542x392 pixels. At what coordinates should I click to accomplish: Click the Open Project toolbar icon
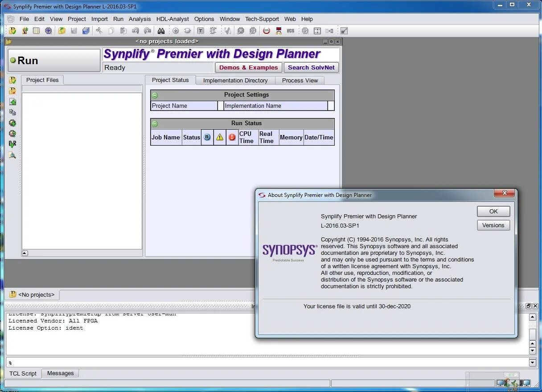12,31
